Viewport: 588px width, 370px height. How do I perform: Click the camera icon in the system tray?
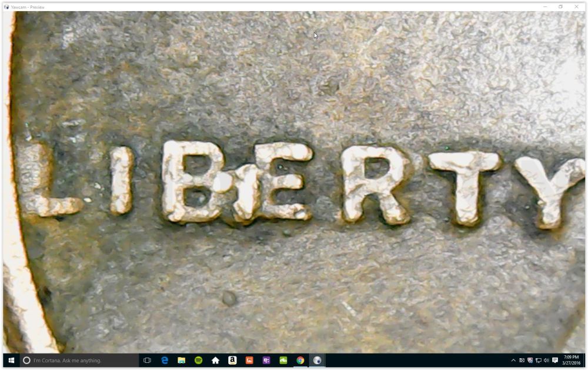[522, 360]
